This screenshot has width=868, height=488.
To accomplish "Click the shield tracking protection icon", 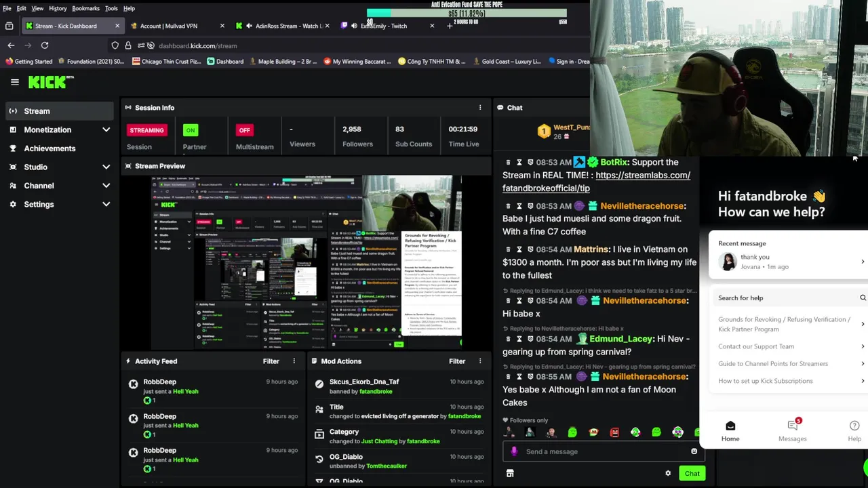I will click(x=115, y=45).
